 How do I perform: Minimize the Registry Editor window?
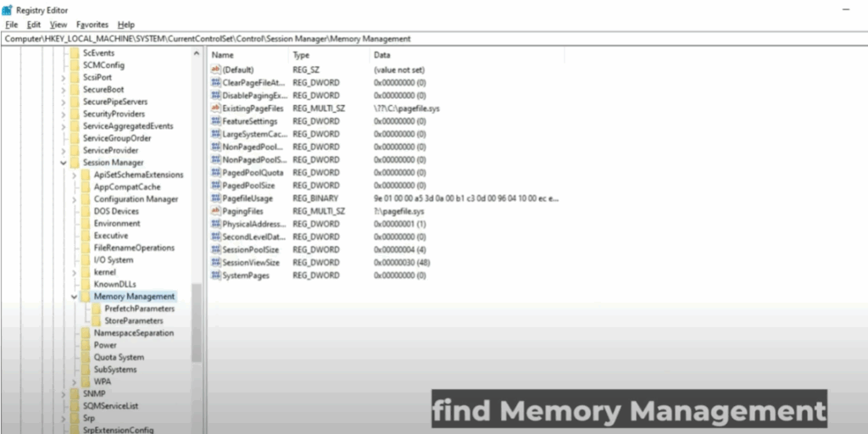(846, 10)
